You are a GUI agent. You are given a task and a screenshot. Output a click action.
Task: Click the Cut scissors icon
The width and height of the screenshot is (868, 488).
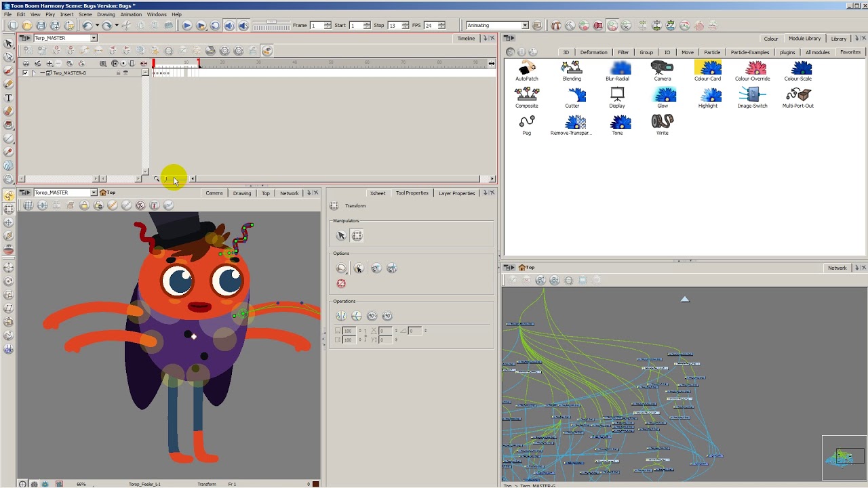click(126, 26)
